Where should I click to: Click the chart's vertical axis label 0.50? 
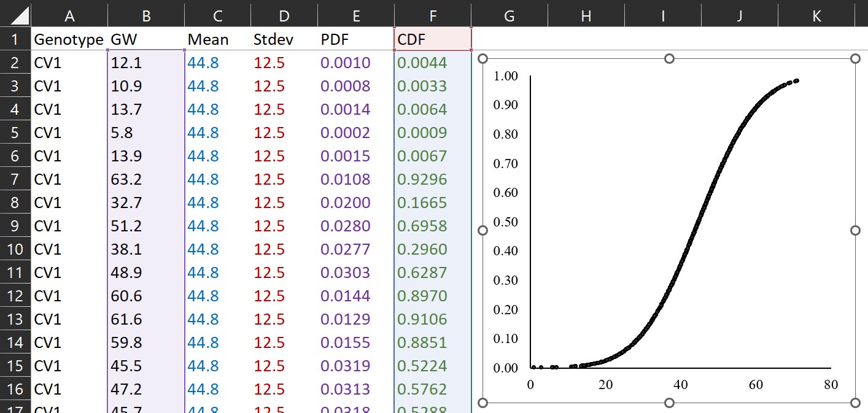[506, 222]
